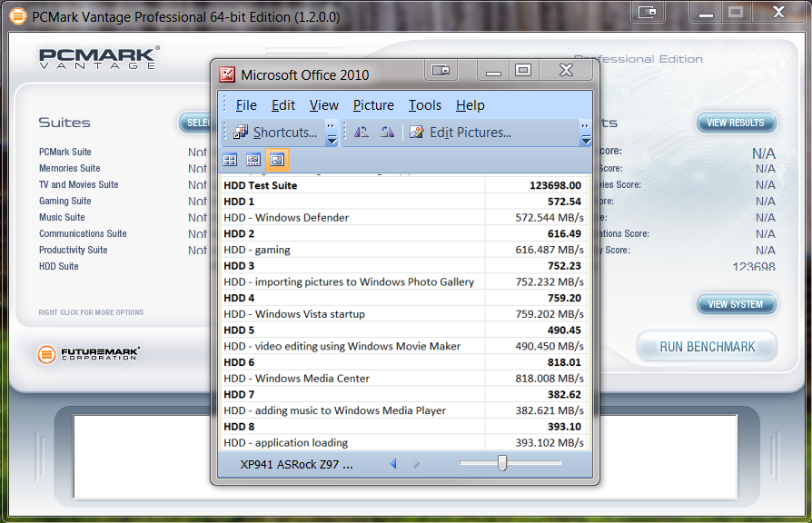Switch to Thumbnail view

pos(230,160)
